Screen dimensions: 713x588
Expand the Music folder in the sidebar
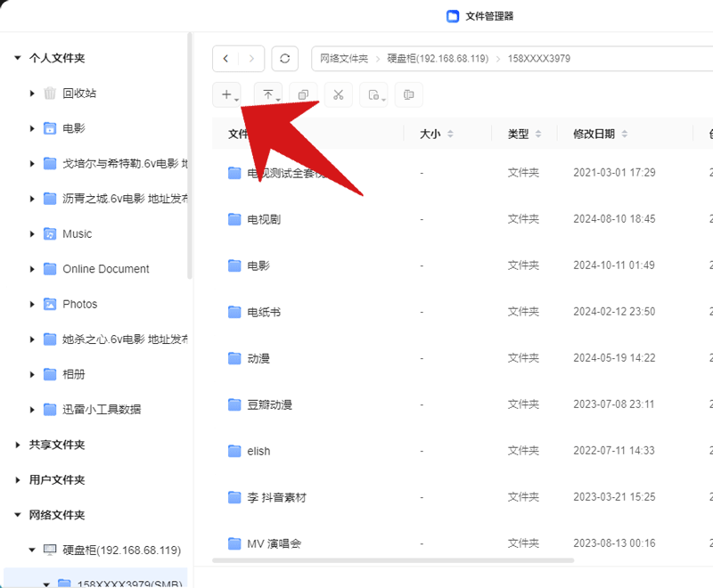pos(29,233)
